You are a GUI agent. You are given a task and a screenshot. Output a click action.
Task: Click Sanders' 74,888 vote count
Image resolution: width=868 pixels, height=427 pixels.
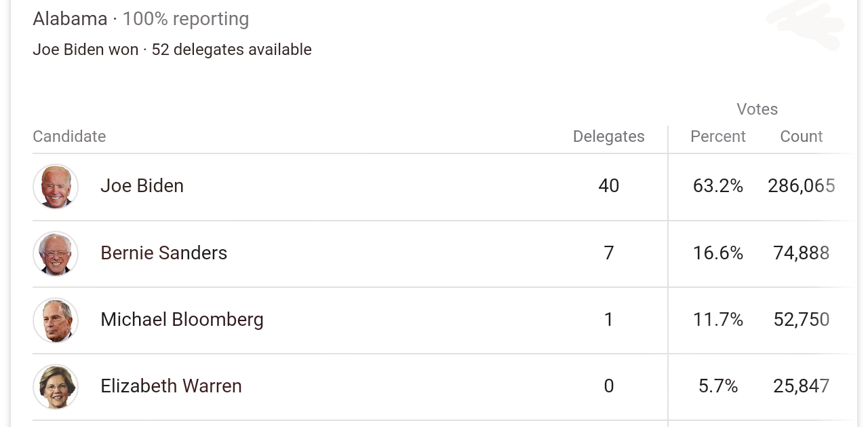pyautogui.click(x=801, y=253)
